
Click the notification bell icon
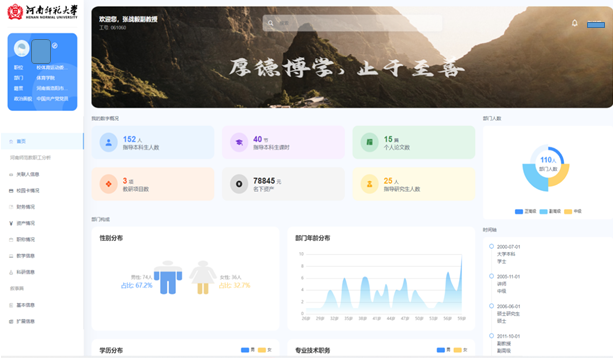click(574, 23)
